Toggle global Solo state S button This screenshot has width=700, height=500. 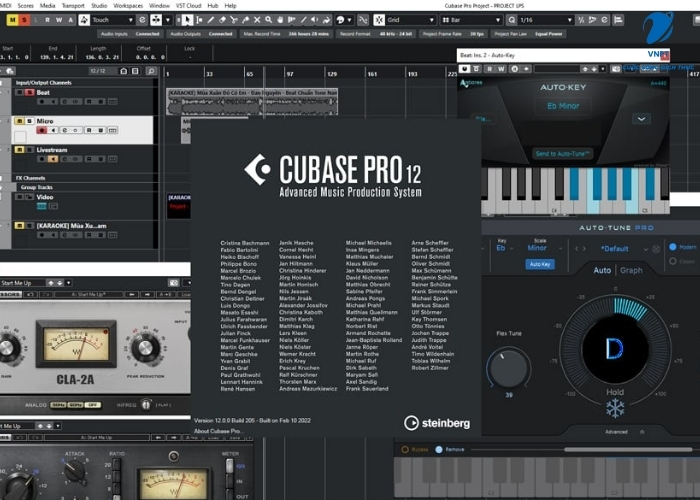coord(24,20)
